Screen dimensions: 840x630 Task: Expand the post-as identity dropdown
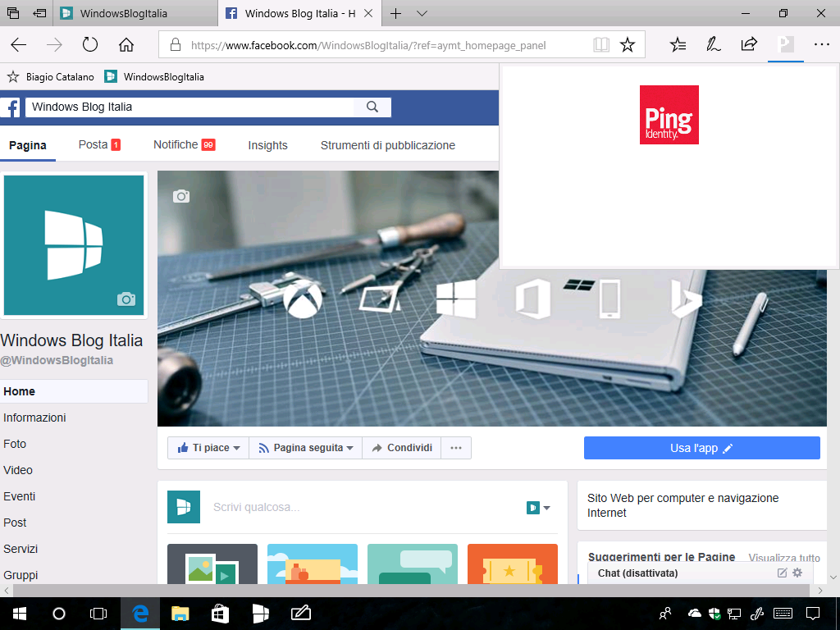pyautogui.click(x=538, y=507)
